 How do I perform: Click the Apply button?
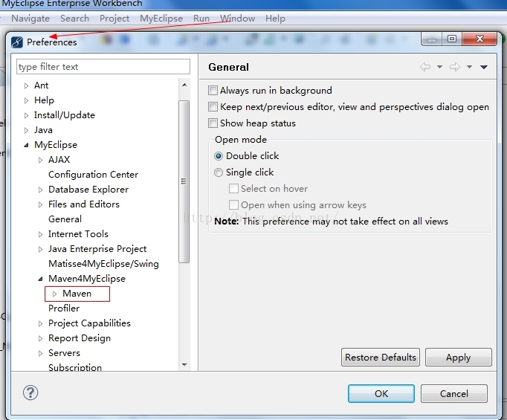coord(459,358)
